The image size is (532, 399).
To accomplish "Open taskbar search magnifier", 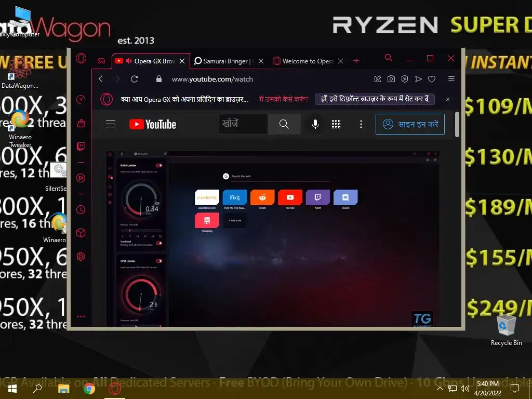I will tap(37, 389).
